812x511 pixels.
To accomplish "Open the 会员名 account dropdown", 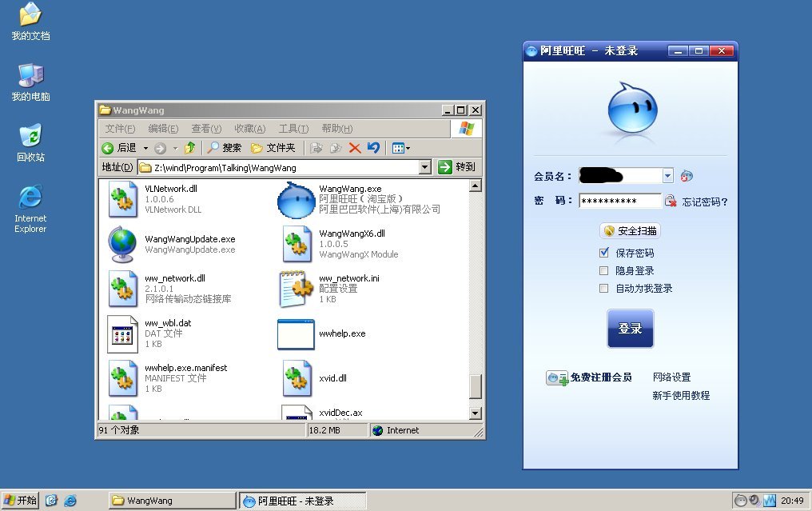I will (667, 176).
